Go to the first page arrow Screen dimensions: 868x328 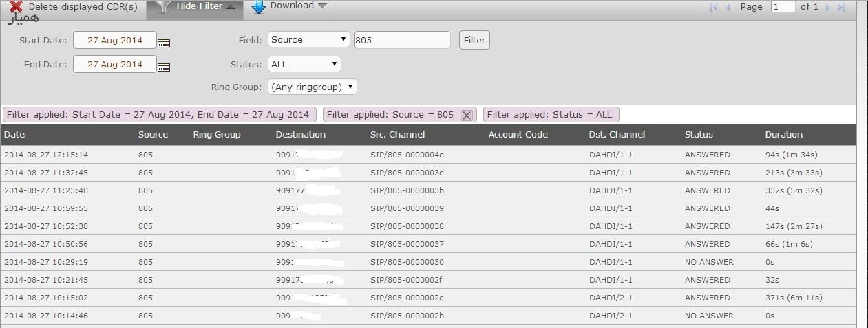713,7
